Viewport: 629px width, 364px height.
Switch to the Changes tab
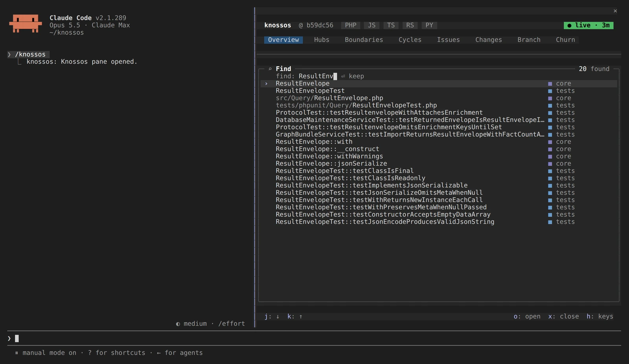pos(489,40)
